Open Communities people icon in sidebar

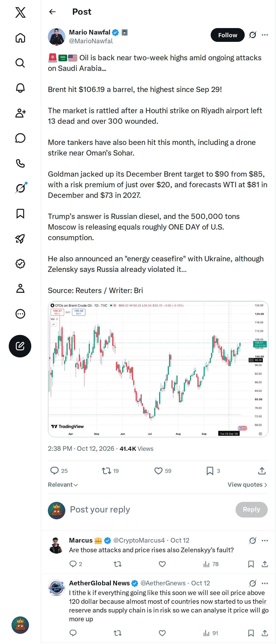coord(20,113)
